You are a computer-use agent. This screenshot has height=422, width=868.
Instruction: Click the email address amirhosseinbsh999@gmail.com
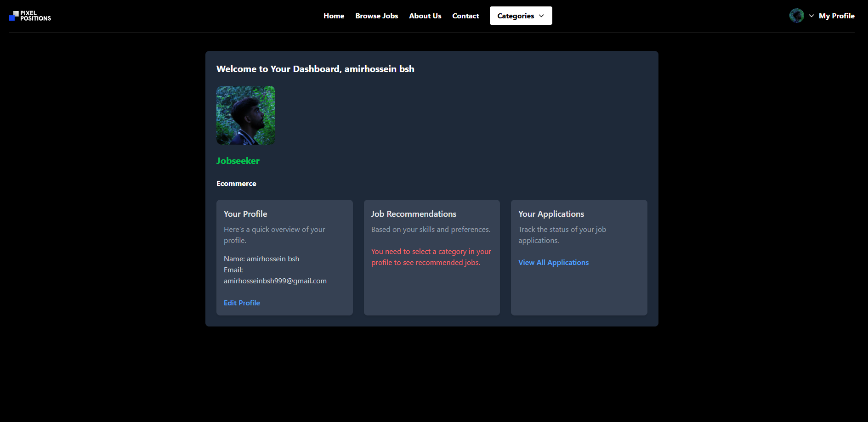pos(275,281)
